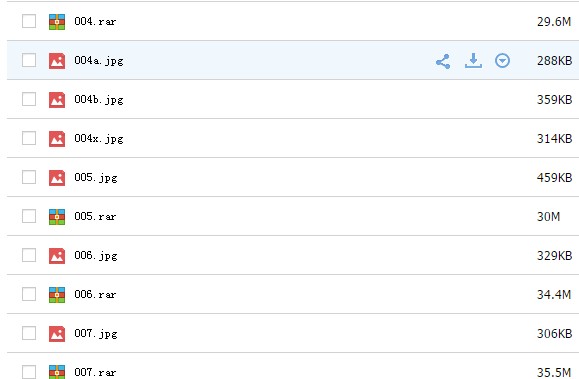The image size is (579, 379).
Task: Click the share icon for 004a.jpg
Action: [x=443, y=61]
